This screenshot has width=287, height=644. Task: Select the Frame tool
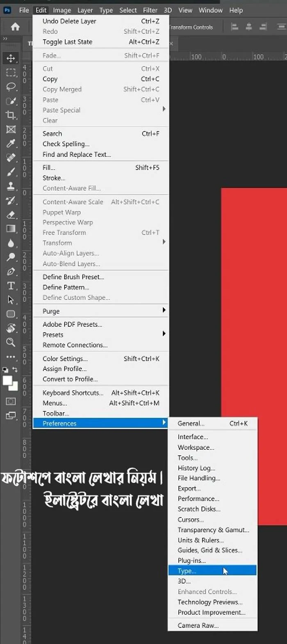[11, 129]
